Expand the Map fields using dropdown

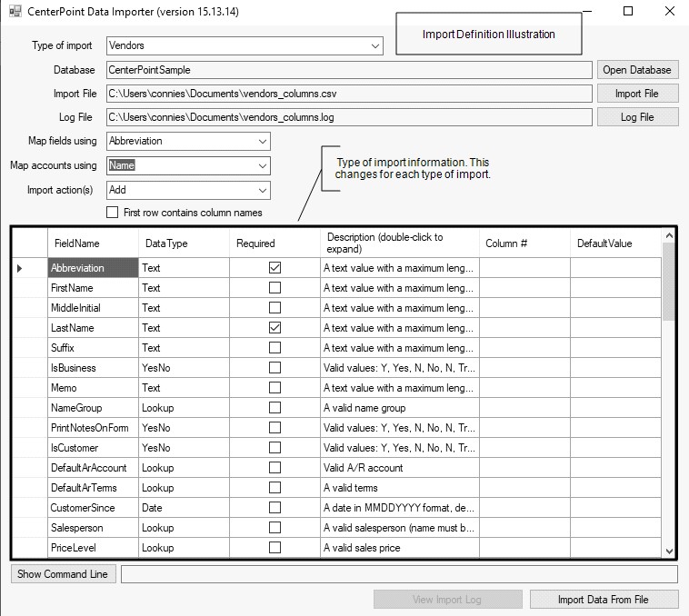263,142
